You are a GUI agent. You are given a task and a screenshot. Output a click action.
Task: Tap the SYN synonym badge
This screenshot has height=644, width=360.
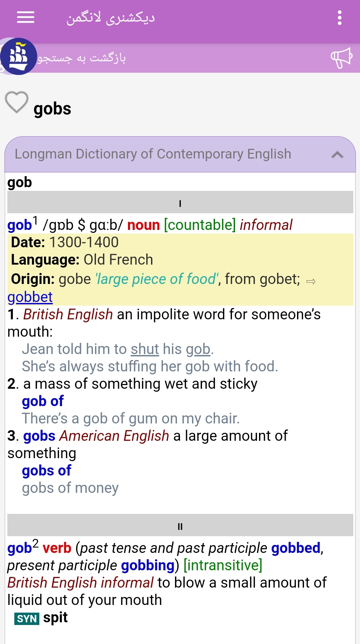point(27,619)
